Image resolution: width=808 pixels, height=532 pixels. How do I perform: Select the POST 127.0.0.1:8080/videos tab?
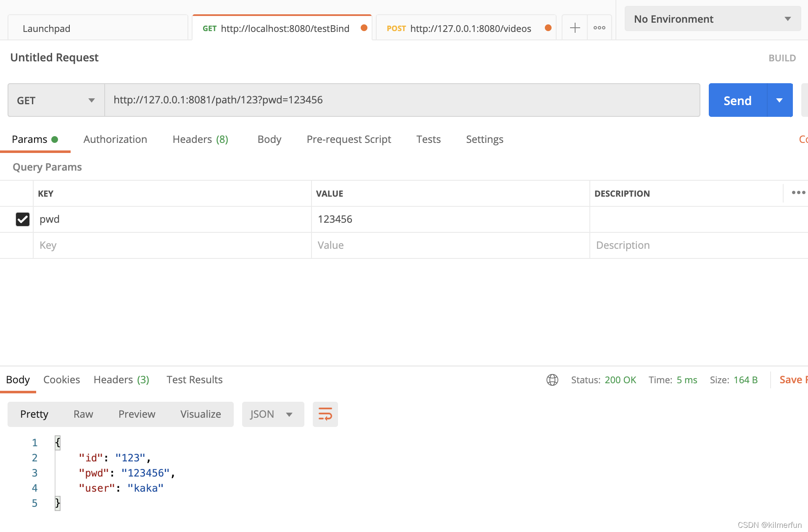pyautogui.click(x=466, y=28)
